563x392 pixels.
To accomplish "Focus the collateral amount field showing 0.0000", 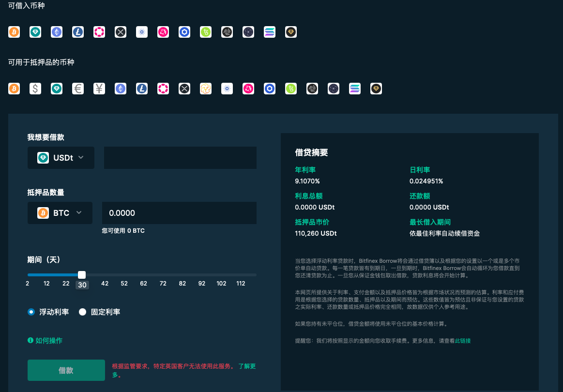I will click(x=180, y=213).
